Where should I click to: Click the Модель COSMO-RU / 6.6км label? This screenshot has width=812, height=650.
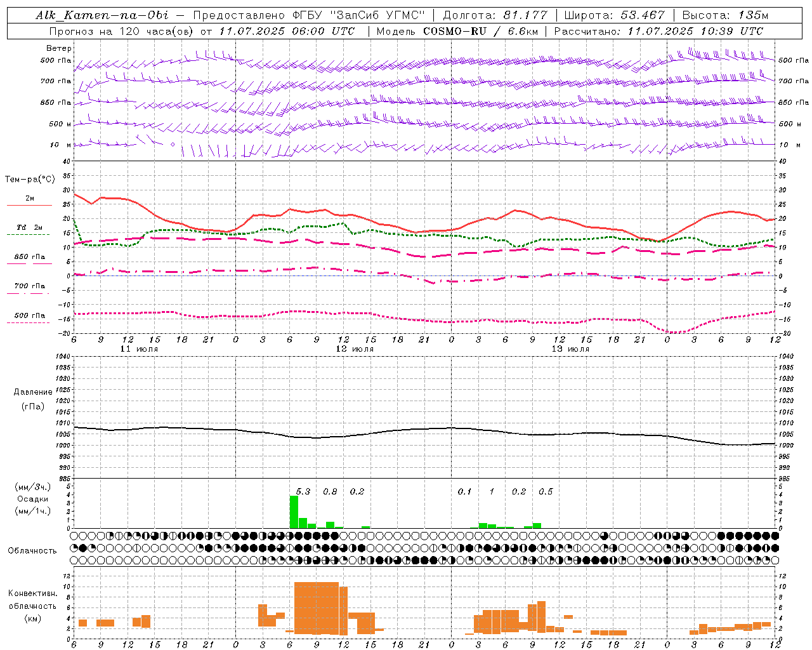[457, 31]
